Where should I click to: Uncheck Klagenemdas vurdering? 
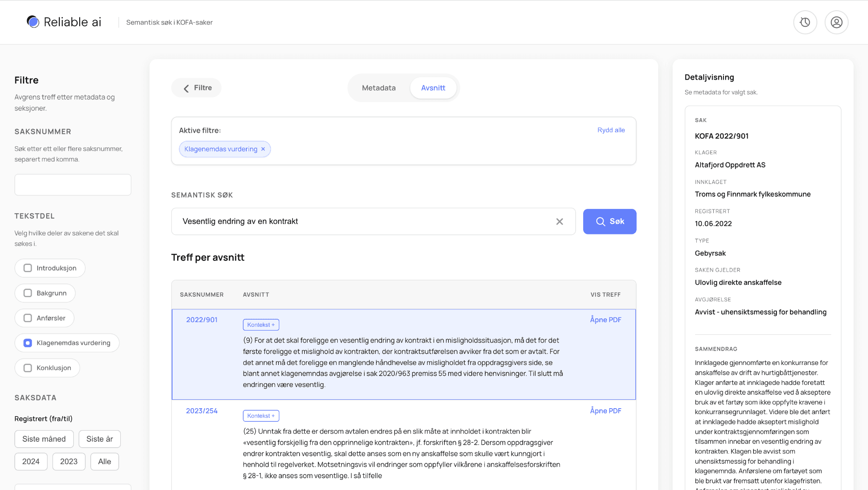[27, 342]
